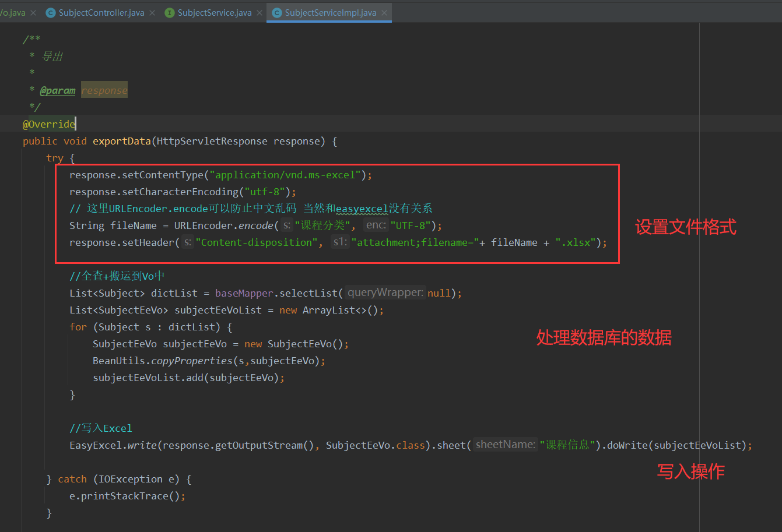This screenshot has width=782, height=532.
Task: Click the "attachment;filename=" string
Action: [415, 242]
